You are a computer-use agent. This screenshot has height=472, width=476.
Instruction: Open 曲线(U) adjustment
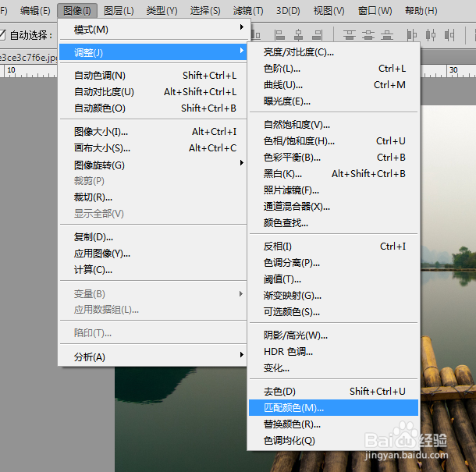tap(333, 85)
